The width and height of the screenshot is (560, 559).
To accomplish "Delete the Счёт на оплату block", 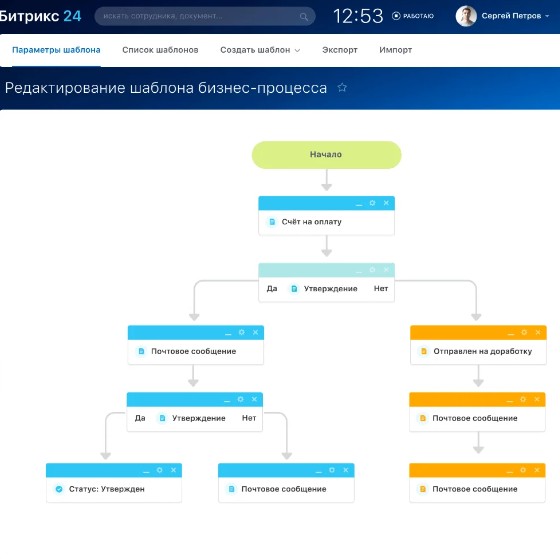I will click(386, 203).
